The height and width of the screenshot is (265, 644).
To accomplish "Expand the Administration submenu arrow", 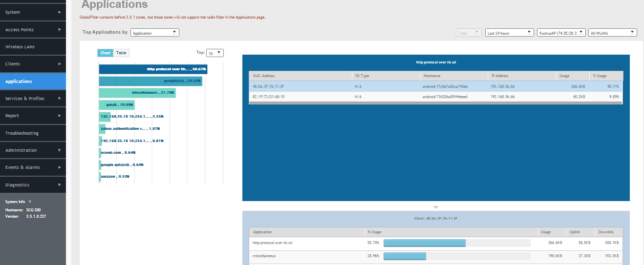I will coord(60,150).
